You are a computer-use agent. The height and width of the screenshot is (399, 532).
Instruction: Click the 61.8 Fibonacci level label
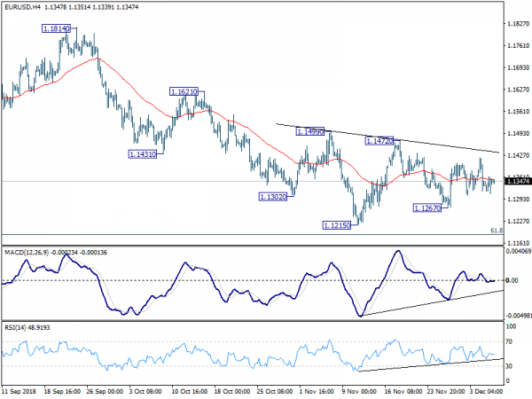click(x=497, y=231)
